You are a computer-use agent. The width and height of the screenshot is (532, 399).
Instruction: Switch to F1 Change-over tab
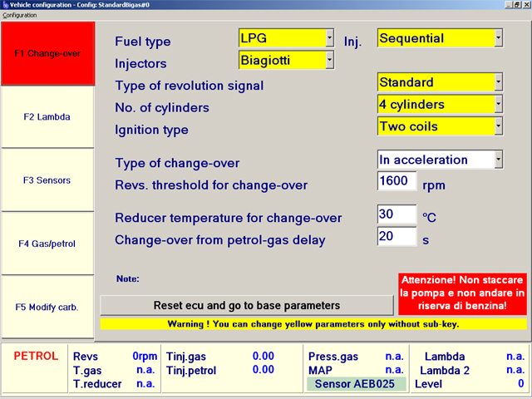pyautogui.click(x=47, y=54)
